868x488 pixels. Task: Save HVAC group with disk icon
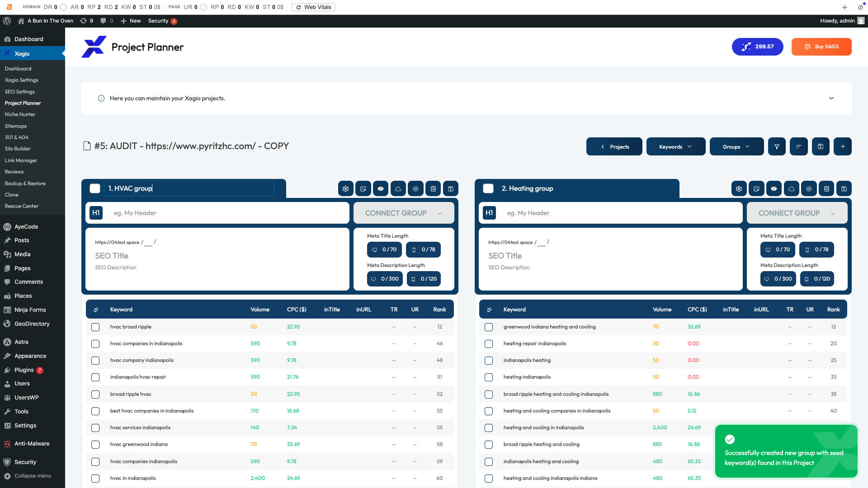[451, 189]
